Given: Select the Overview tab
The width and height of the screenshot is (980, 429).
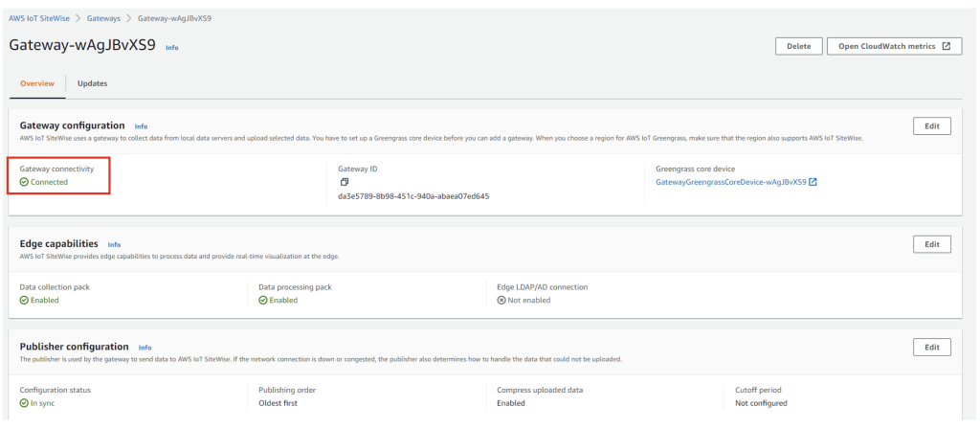Looking at the screenshot, I should tap(37, 83).
